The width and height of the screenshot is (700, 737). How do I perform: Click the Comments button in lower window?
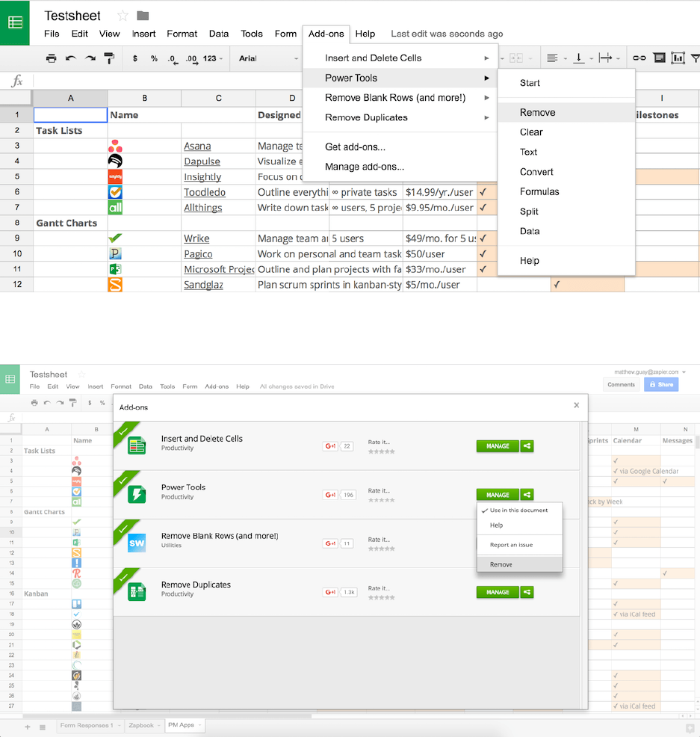tap(621, 384)
